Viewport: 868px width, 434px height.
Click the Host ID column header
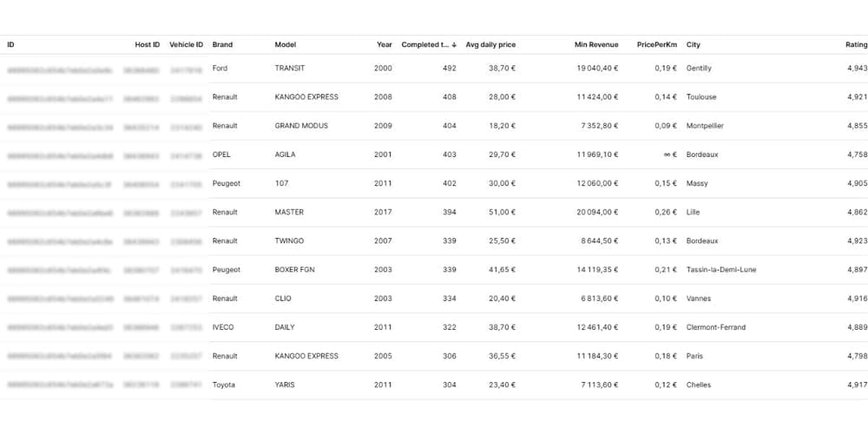pos(148,45)
